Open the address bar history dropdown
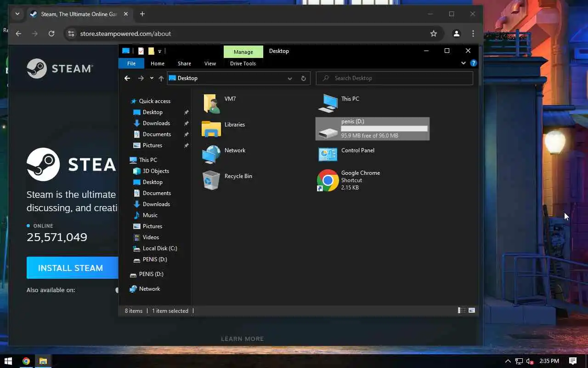588x368 pixels. point(290,78)
